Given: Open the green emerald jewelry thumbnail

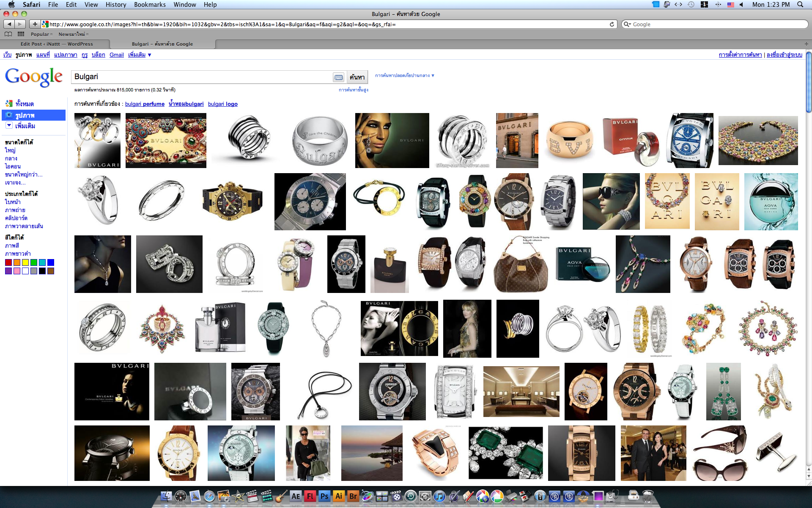Looking at the screenshot, I should click(x=505, y=453).
